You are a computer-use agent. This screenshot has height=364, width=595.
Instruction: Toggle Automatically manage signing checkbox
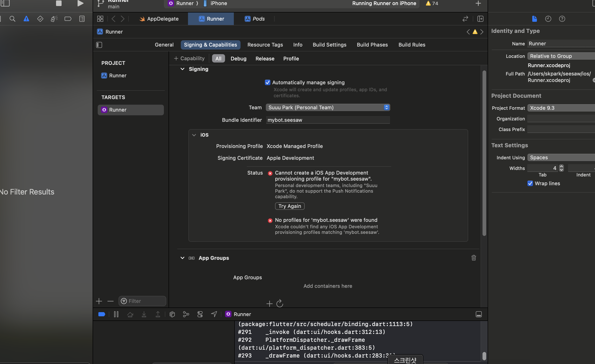click(268, 83)
